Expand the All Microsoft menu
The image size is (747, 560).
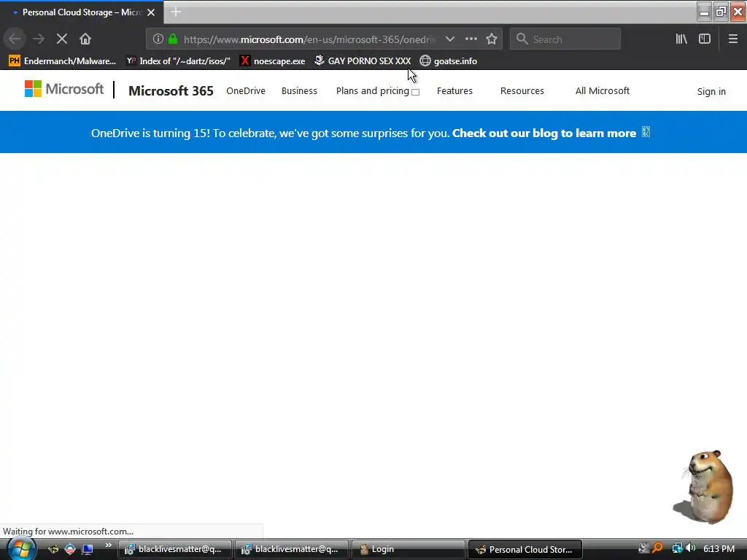(x=602, y=90)
